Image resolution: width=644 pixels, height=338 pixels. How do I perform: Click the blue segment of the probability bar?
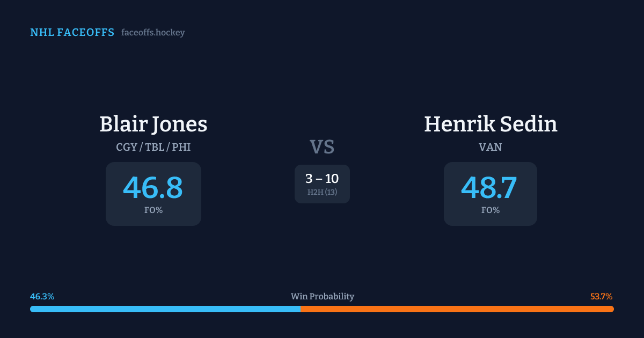click(x=161, y=309)
